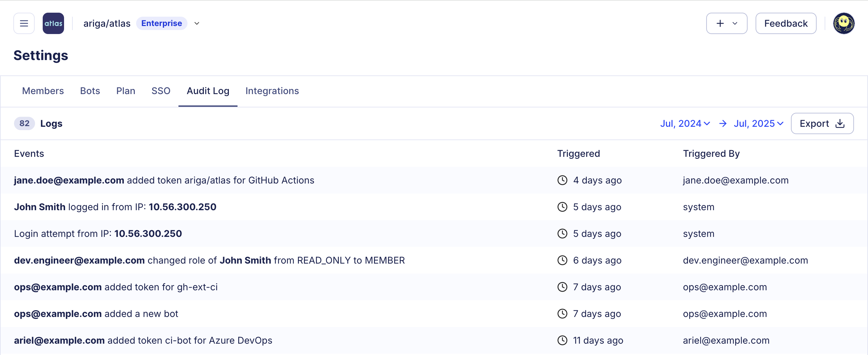The image size is (868, 355).
Task: Switch to the Bots tab
Action: (x=90, y=91)
